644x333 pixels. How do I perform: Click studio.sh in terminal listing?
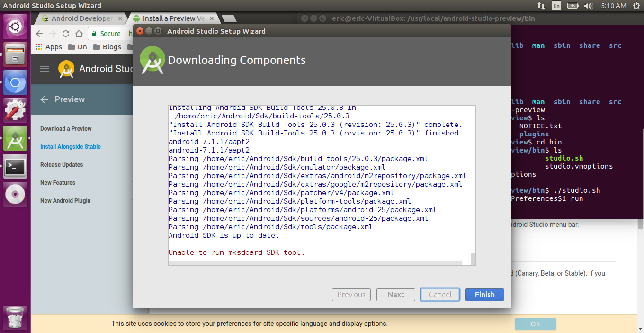click(x=564, y=158)
